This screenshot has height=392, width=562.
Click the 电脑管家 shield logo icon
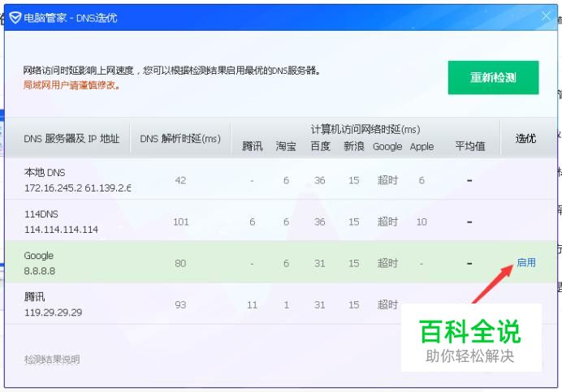point(15,17)
